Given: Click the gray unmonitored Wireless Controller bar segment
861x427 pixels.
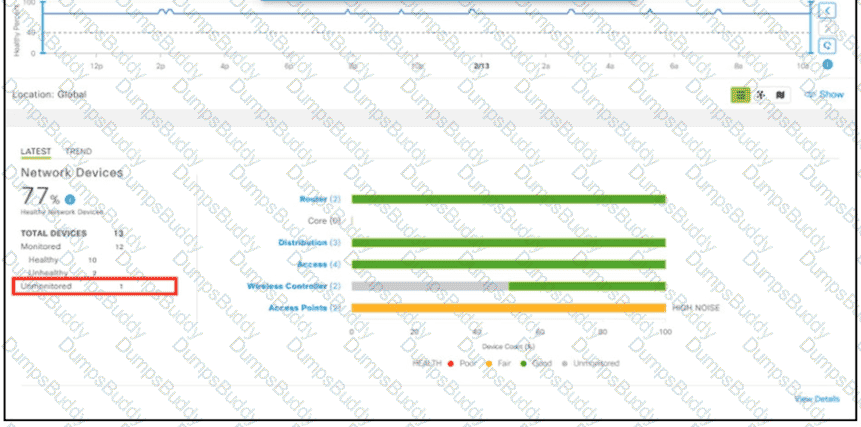Looking at the screenshot, I should [x=430, y=286].
